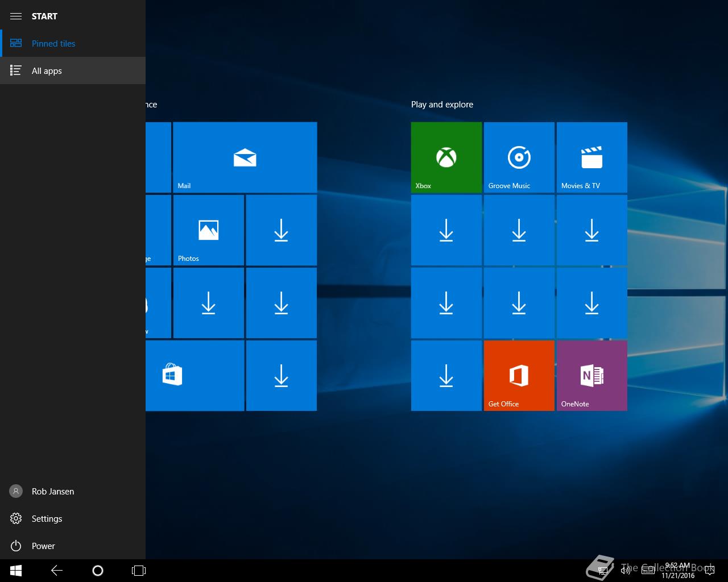Click the Windows Start button on taskbar
The image size is (728, 582).
(x=16, y=571)
